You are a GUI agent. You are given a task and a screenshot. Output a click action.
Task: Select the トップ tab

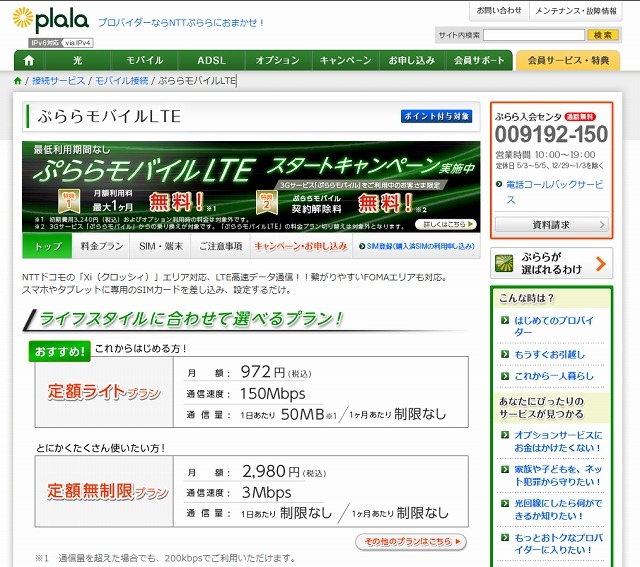tap(47, 246)
